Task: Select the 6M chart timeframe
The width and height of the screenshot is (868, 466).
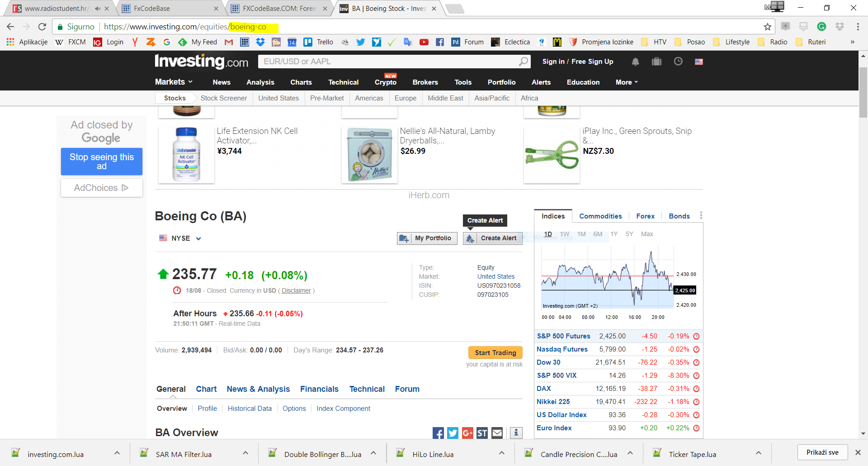Action: (x=598, y=234)
